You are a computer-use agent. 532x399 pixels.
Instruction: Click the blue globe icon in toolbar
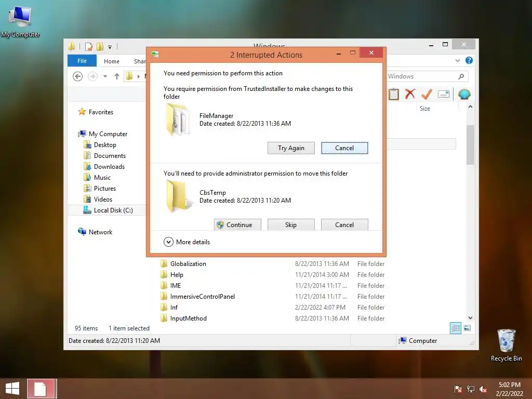[x=464, y=94]
